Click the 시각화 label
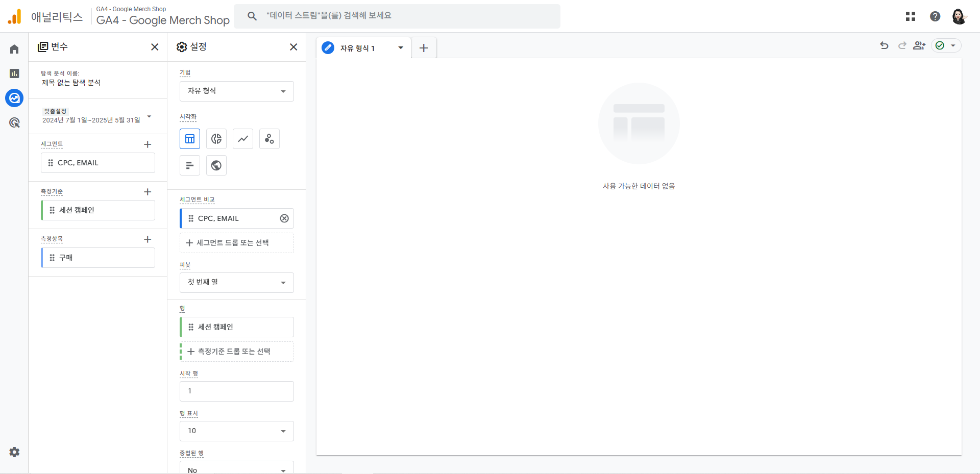Screen dimensions: 980x474 click(188, 117)
